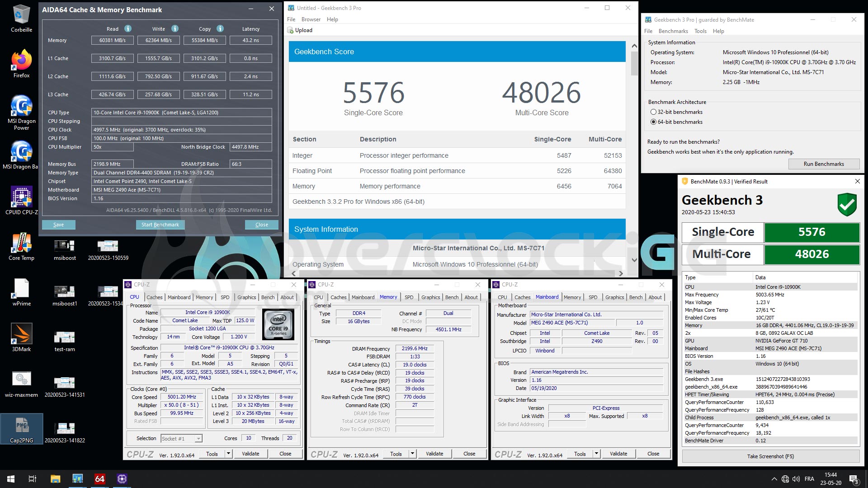Click the Geekbench vertical scrollbar down arrow
Image resolution: width=868 pixels, height=488 pixels.
pyautogui.click(x=634, y=260)
